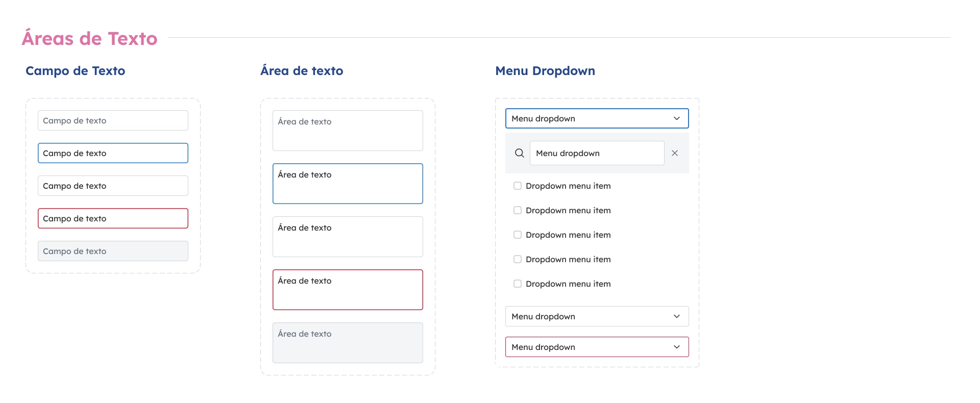Click the first placeholder Área de texto box
Image resolution: width=980 pixels, height=403 pixels.
(348, 131)
